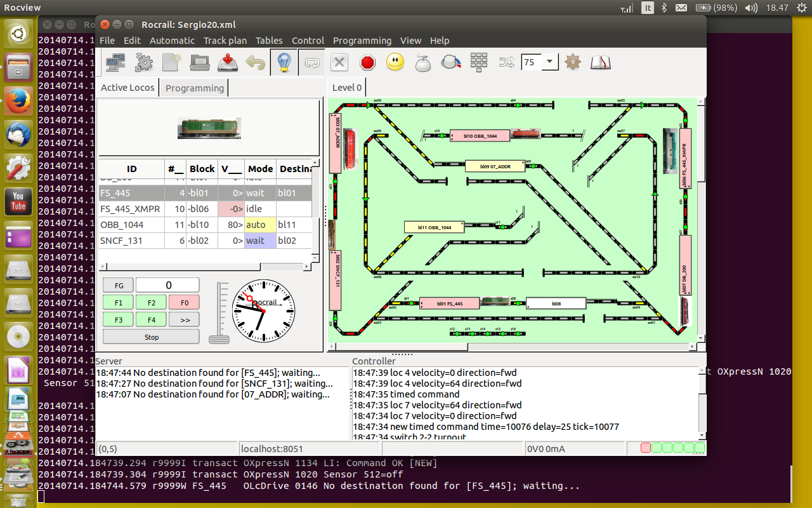Screen dimensions: 812x508
Task: Toggle loco function F4
Action: tap(151, 319)
